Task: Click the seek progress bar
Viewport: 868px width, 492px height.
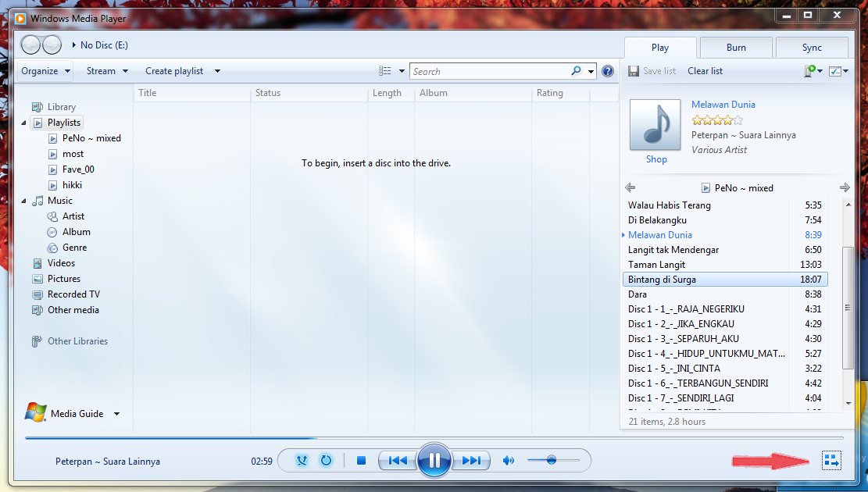Action: tap(434, 438)
